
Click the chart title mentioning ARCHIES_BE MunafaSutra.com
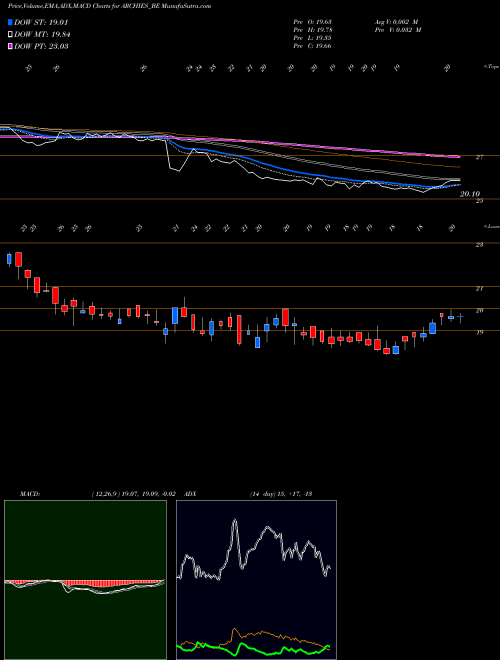click(110, 6)
